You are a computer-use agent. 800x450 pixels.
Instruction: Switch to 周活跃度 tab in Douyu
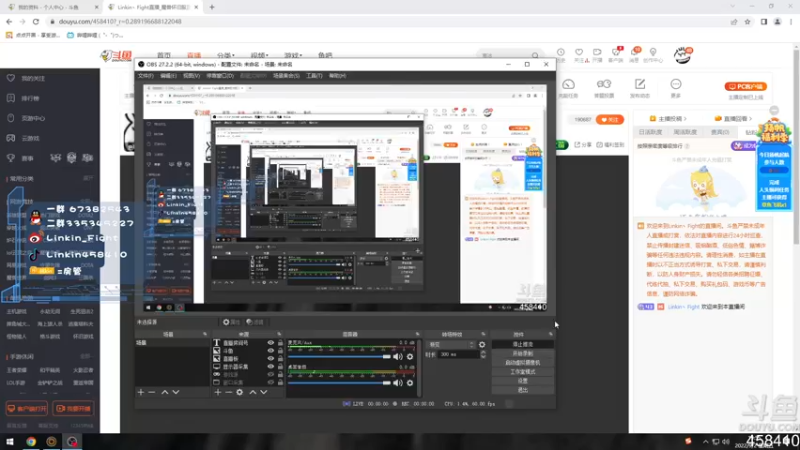[x=685, y=132]
